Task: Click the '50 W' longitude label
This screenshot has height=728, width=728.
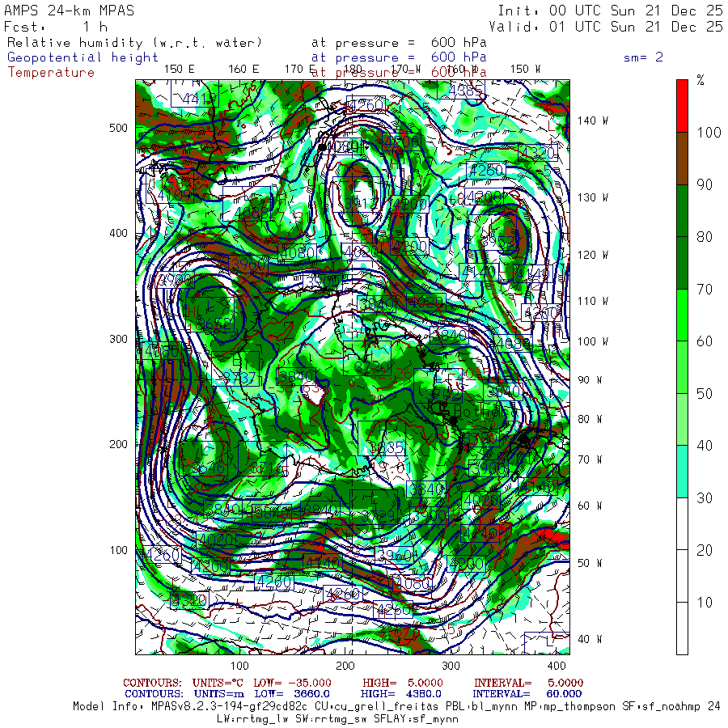Action: 590,563
